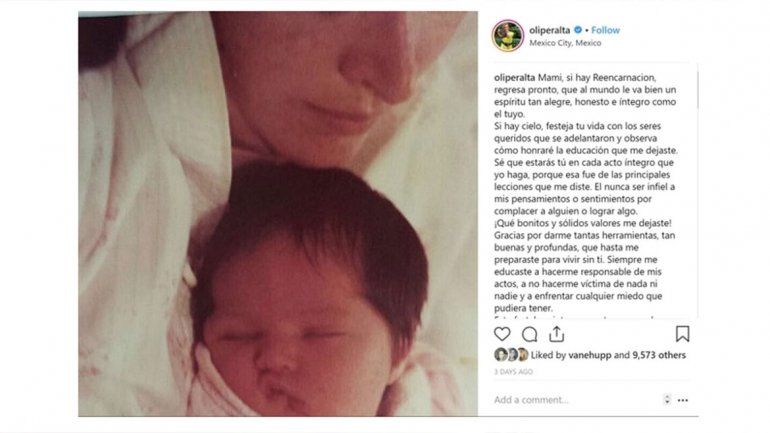Visit vanehupp's profile from the likes line
The height and width of the screenshot is (433, 770).
click(589, 355)
